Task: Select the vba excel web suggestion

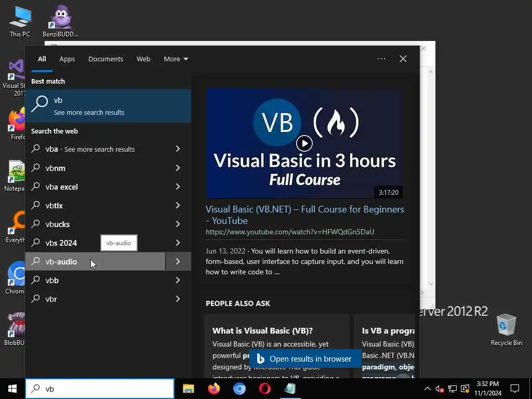Action: click(x=96, y=187)
